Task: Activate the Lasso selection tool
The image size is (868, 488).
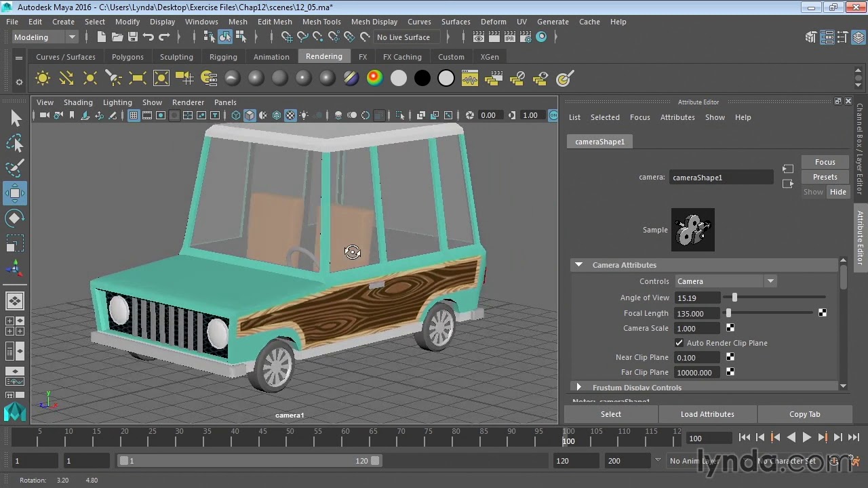Action: click(15, 143)
